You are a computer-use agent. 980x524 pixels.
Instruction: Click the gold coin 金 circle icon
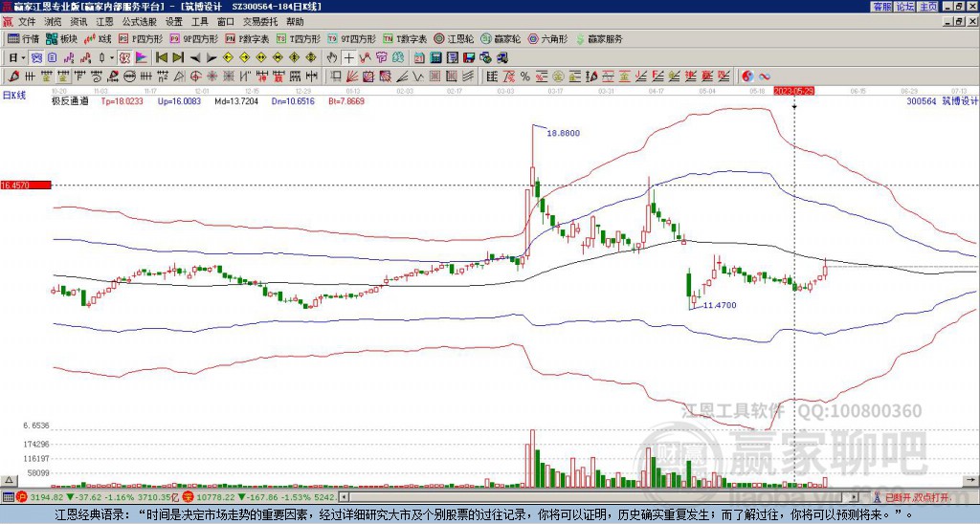[558, 76]
